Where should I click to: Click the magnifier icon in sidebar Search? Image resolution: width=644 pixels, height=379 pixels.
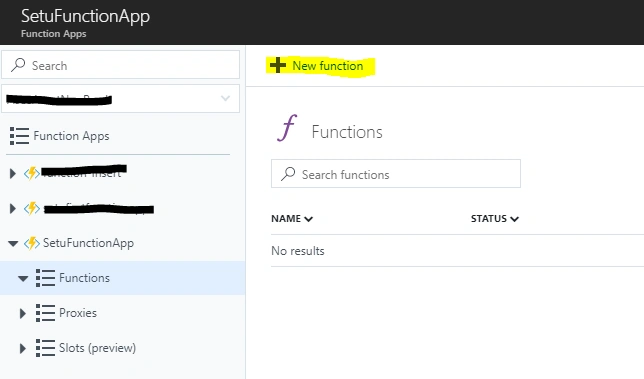click(x=18, y=65)
